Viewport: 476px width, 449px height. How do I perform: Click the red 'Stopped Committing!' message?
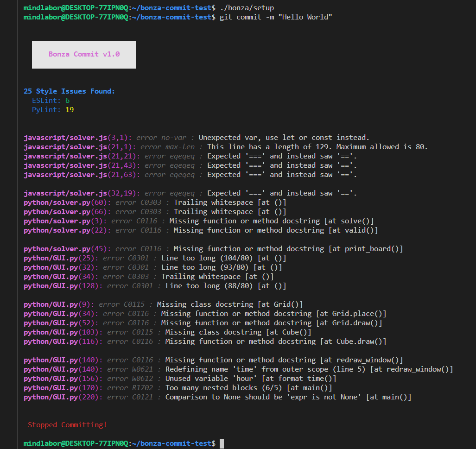coord(67,425)
